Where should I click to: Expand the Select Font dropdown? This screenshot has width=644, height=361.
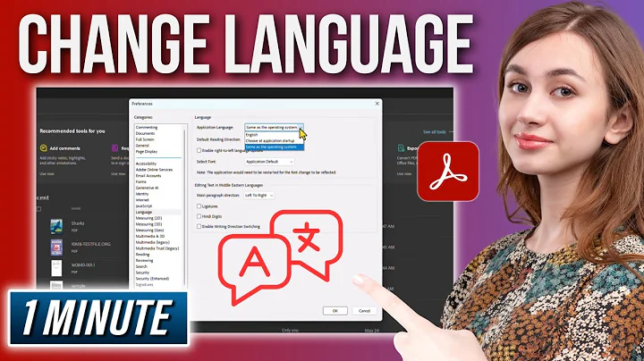[x=269, y=162]
